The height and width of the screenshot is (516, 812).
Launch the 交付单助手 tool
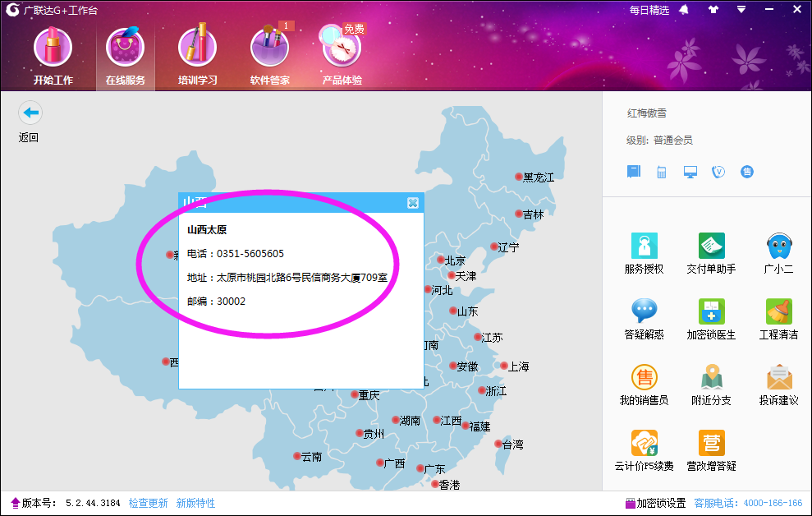tap(711, 254)
